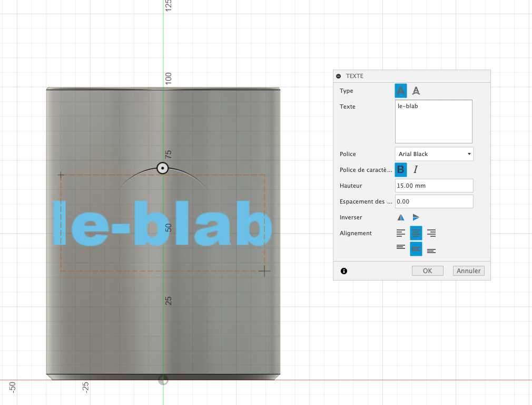Click the le-blab sketch text on the cylinder
This screenshot has height=405, width=532.
pos(163,223)
